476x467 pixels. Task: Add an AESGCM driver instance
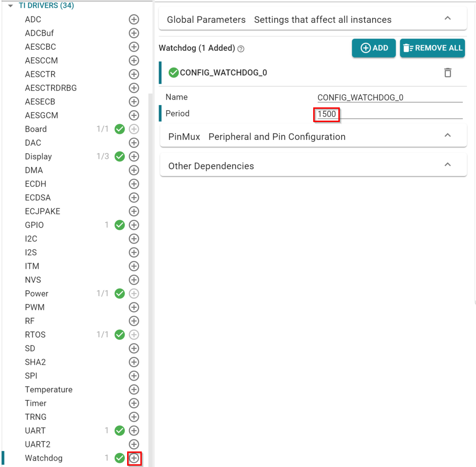click(x=134, y=115)
